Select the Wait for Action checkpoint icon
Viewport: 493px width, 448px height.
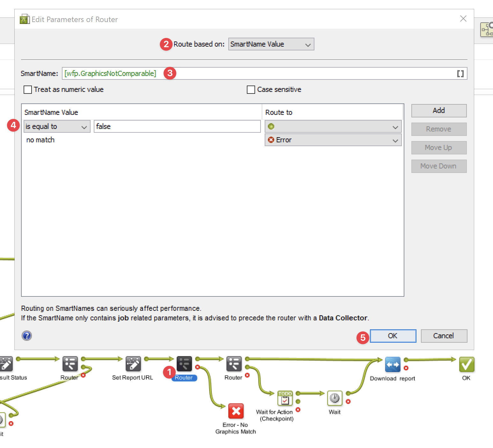pos(285,398)
